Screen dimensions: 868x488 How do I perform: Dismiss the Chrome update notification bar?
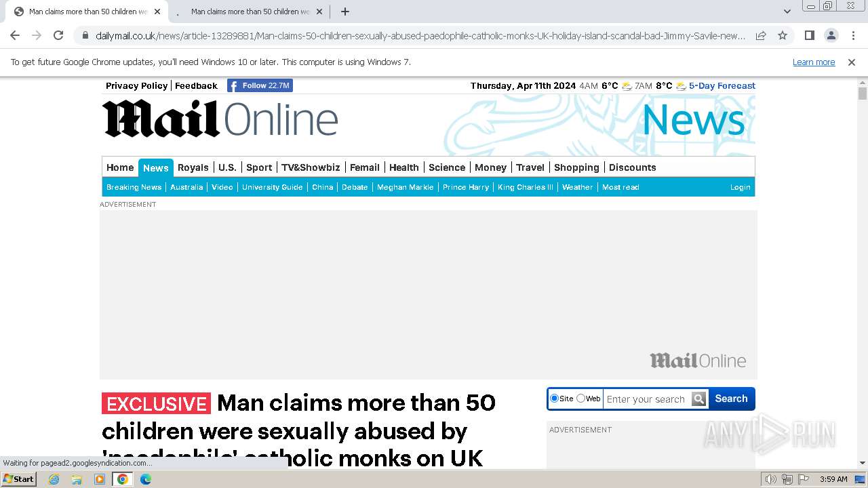point(852,62)
